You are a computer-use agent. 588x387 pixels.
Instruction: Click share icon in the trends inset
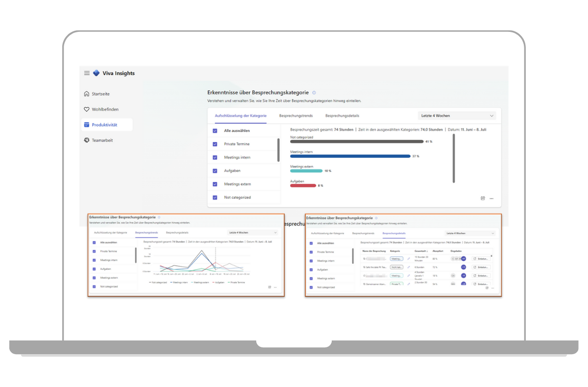pos(269,287)
